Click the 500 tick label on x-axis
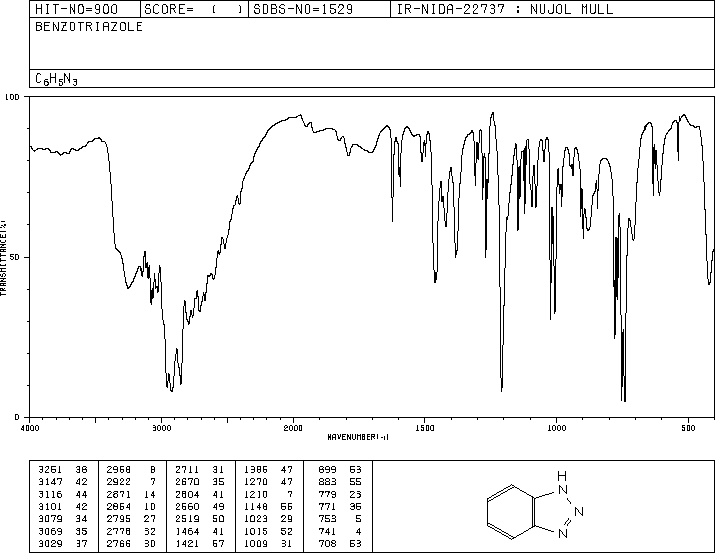The height and width of the screenshot is (553, 715). tap(689, 428)
